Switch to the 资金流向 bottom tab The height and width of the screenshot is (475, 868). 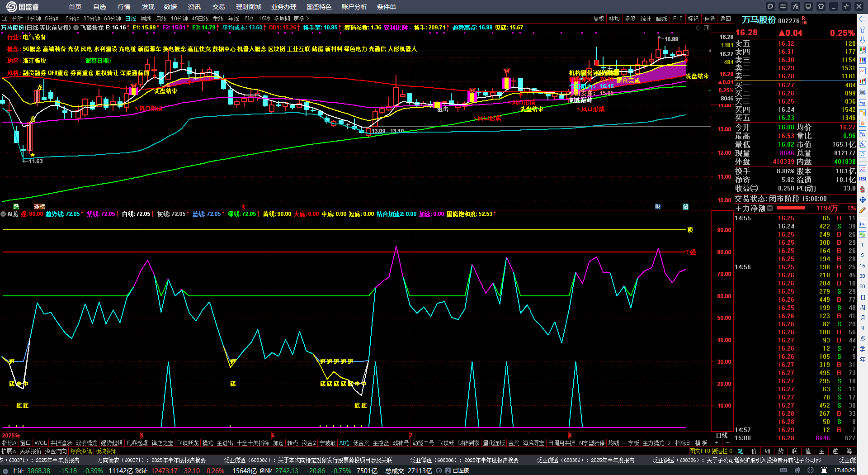pos(56,451)
